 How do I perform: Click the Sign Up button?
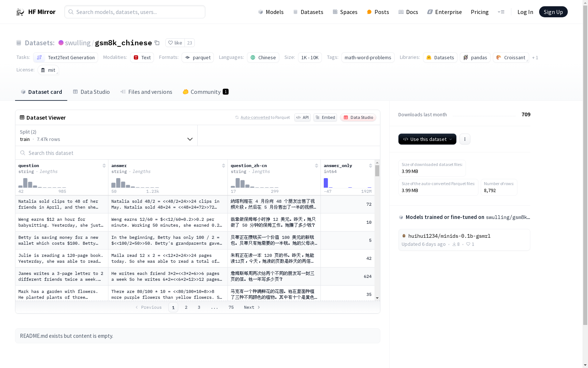[553, 12]
